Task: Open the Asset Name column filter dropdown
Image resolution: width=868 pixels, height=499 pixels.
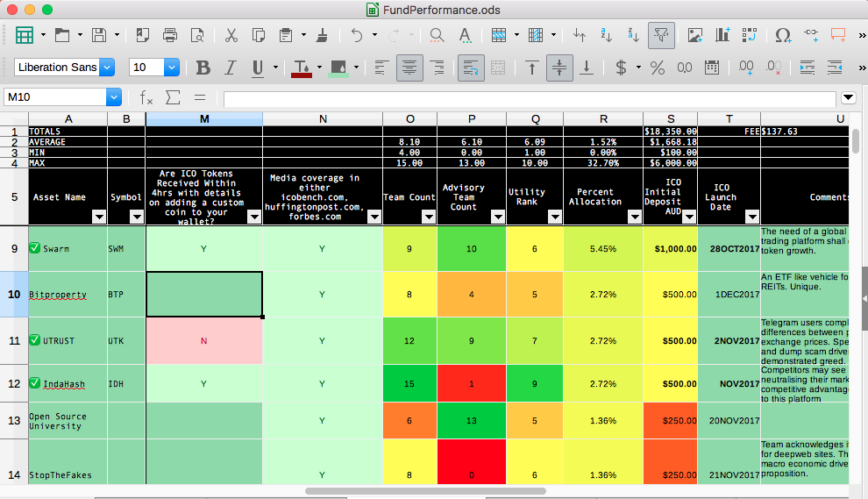Action: 99,217
